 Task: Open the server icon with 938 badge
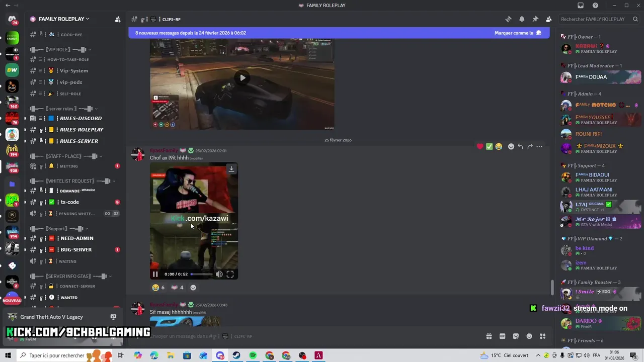pos(12,166)
